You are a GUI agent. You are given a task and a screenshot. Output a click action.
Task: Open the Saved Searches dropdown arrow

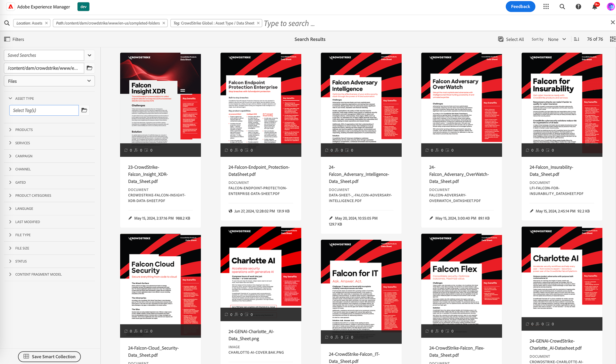tap(90, 55)
